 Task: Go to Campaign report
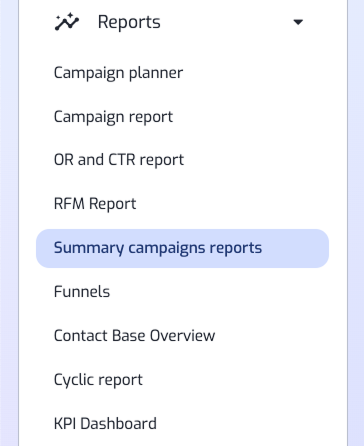(113, 117)
